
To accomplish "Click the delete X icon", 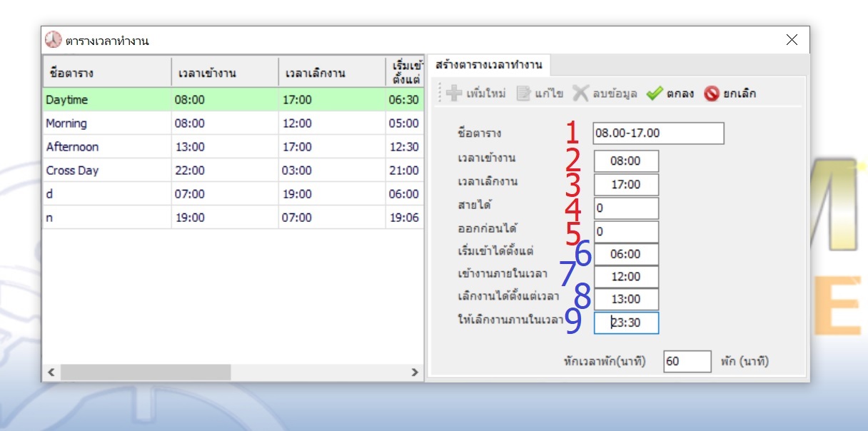I will (581, 93).
